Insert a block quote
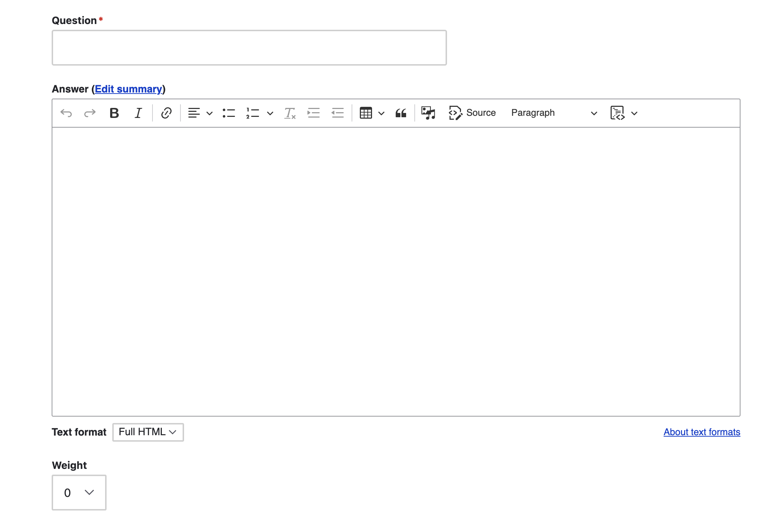This screenshot has height=532, width=762. tap(401, 113)
